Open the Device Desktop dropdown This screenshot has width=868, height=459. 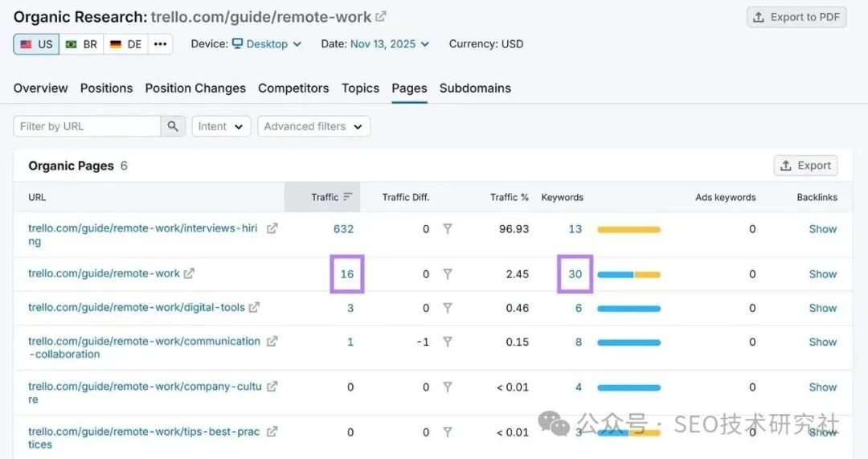(x=267, y=43)
